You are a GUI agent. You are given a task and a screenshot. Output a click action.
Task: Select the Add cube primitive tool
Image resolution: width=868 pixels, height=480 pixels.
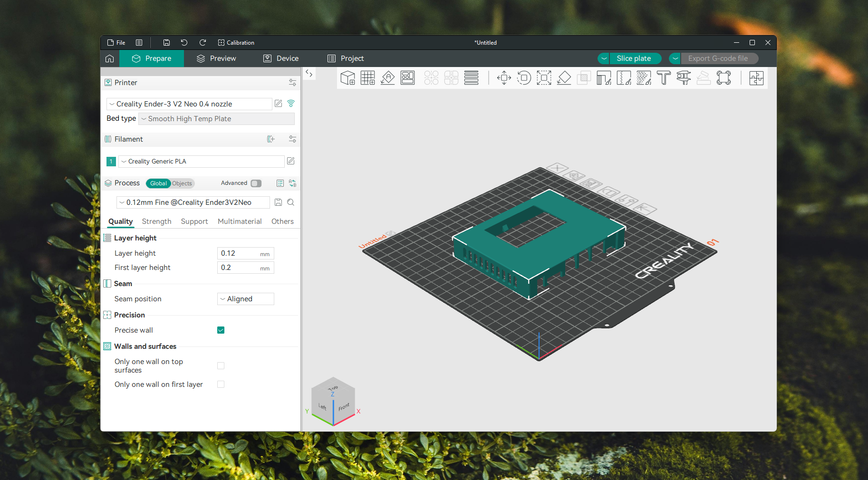pyautogui.click(x=348, y=77)
